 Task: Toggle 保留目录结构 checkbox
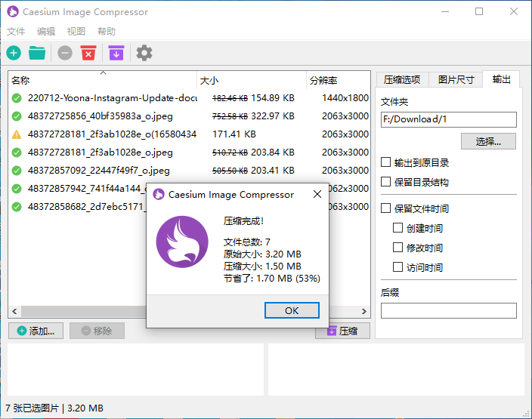click(385, 182)
